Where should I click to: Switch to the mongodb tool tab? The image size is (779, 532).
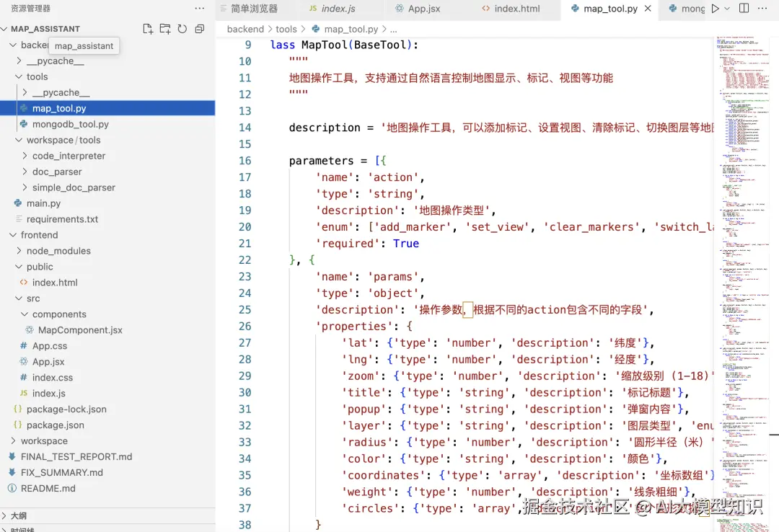(687, 9)
